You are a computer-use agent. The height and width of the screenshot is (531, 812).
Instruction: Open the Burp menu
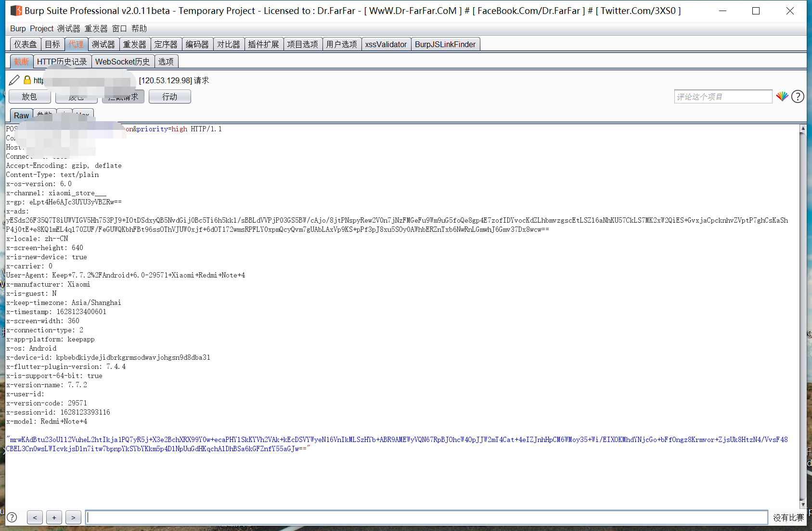pos(18,28)
